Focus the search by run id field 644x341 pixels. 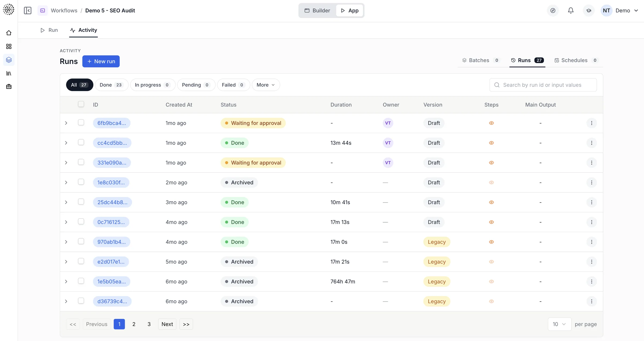pos(543,85)
